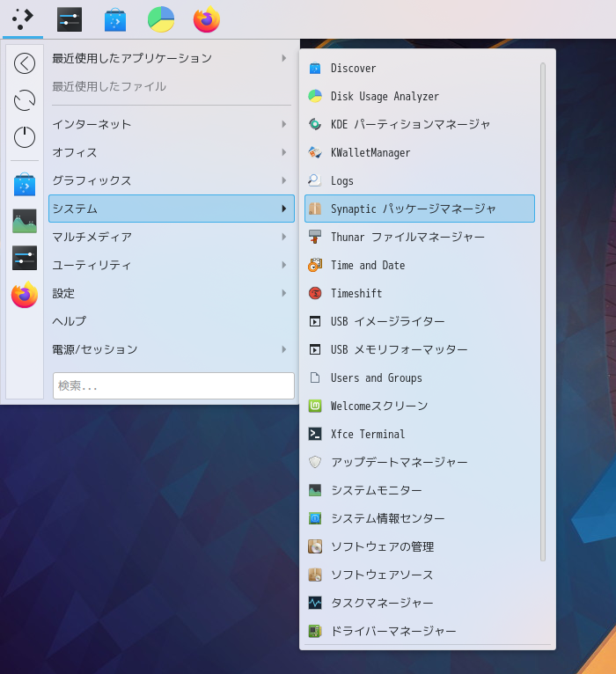Launch Firefox from the top panel
616x674 pixels.
point(207,19)
